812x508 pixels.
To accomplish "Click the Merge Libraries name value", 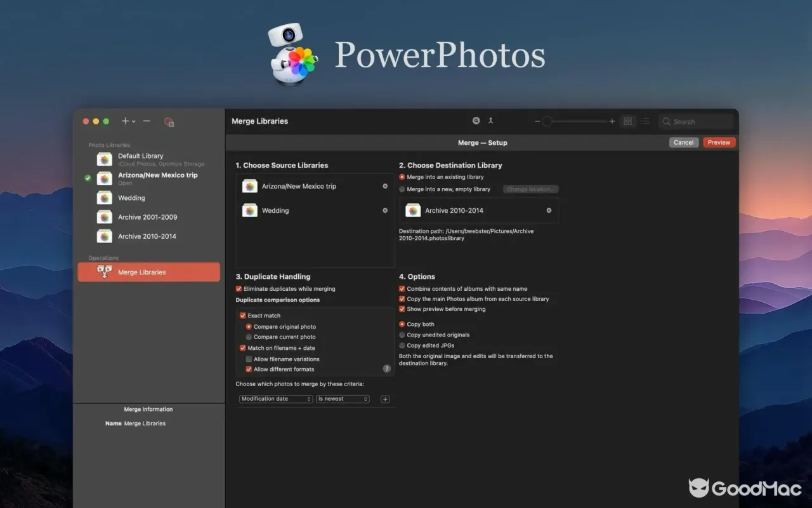I will point(145,424).
